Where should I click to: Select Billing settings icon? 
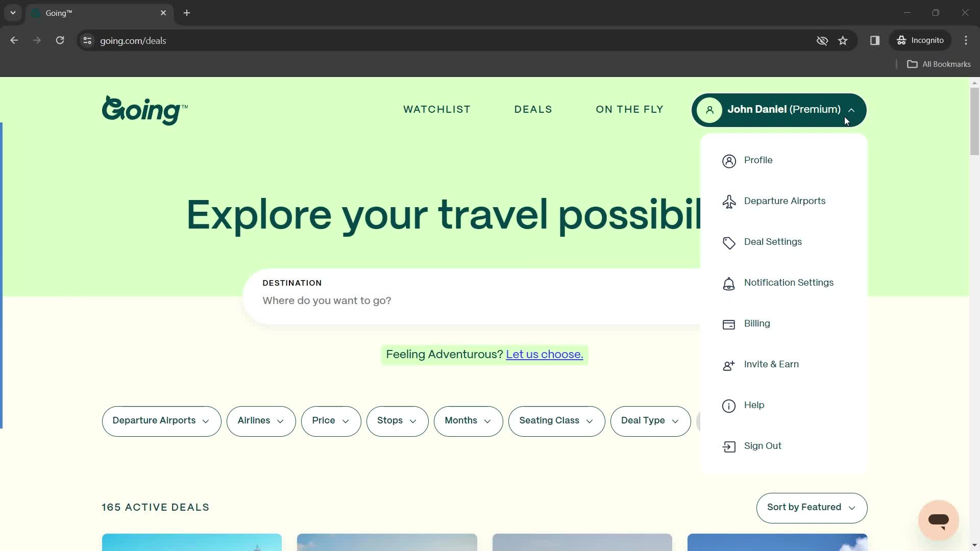click(x=729, y=324)
